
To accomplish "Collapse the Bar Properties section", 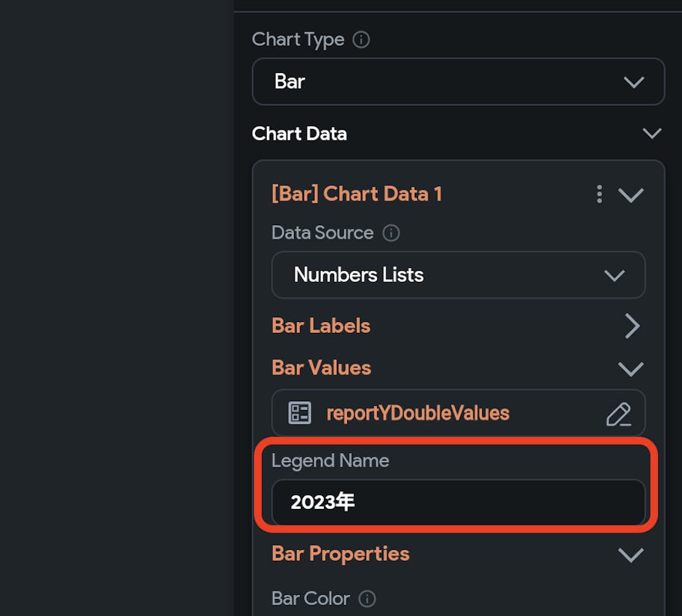I will click(630, 554).
